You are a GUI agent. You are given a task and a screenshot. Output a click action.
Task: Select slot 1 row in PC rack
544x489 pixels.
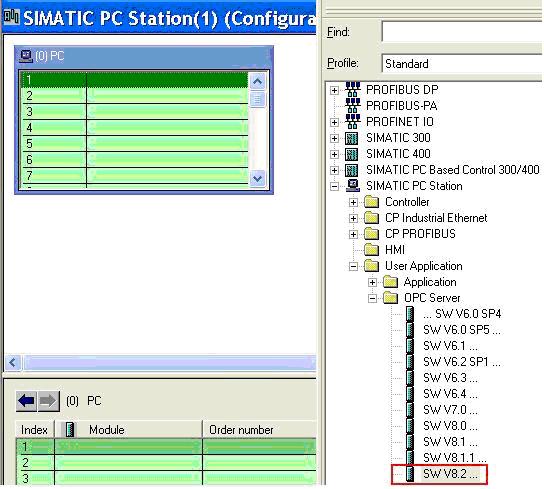(135, 80)
